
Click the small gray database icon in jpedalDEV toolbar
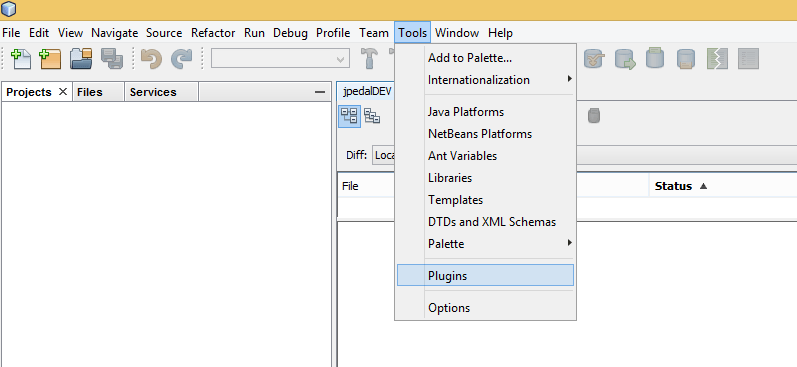tap(594, 116)
